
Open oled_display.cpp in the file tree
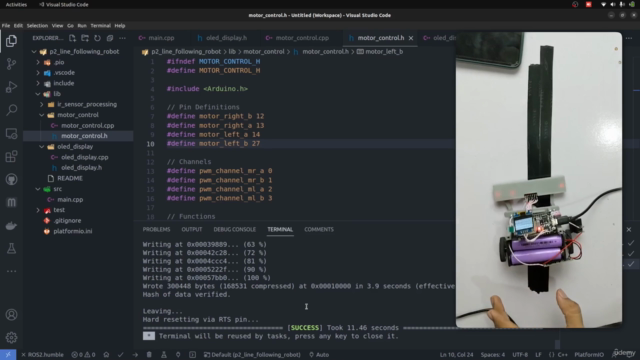pyautogui.click(x=84, y=157)
